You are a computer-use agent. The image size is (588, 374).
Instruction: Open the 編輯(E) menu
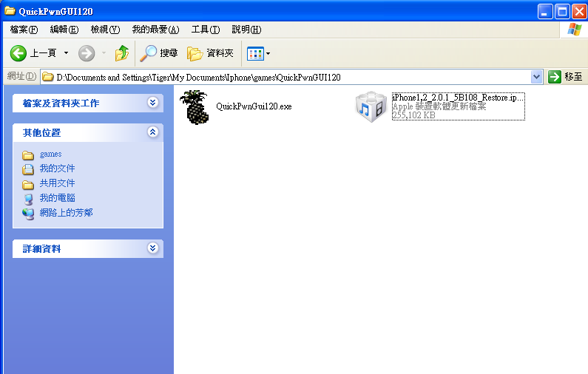click(64, 30)
